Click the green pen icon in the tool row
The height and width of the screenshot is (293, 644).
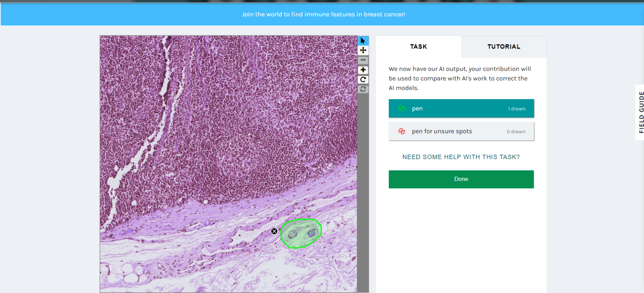(x=401, y=108)
